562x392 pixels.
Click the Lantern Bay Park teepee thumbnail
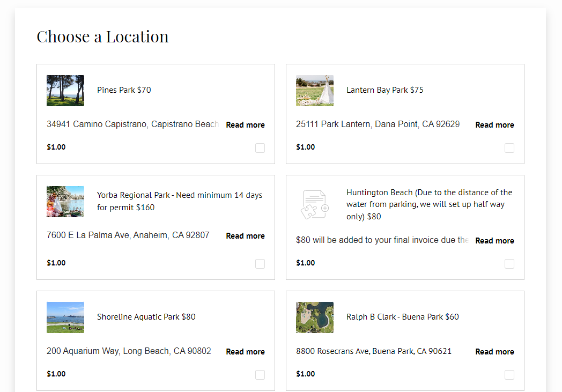[315, 91]
